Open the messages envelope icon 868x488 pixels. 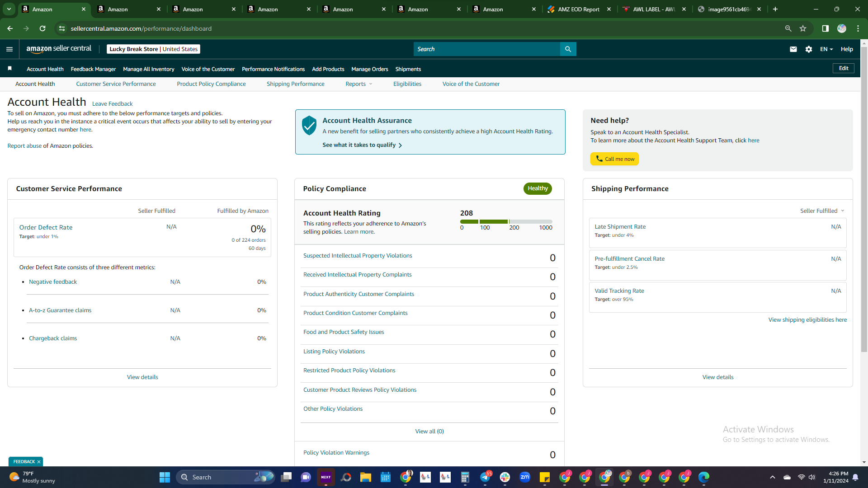(x=793, y=49)
